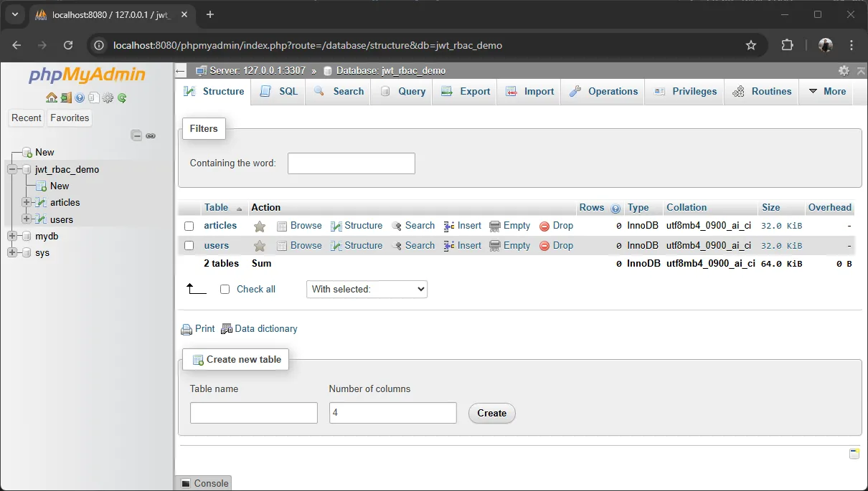Image resolution: width=868 pixels, height=491 pixels.
Task: Open the With selected dropdown
Action: (367, 290)
